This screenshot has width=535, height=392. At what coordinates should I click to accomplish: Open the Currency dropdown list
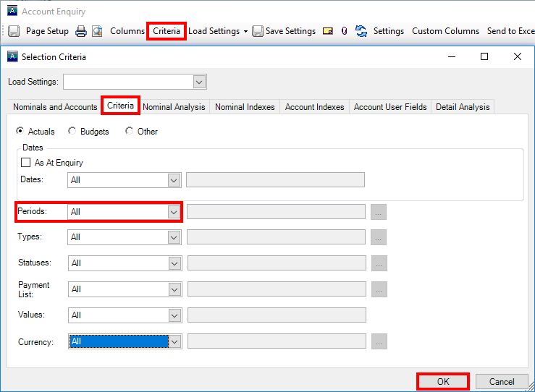174,342
